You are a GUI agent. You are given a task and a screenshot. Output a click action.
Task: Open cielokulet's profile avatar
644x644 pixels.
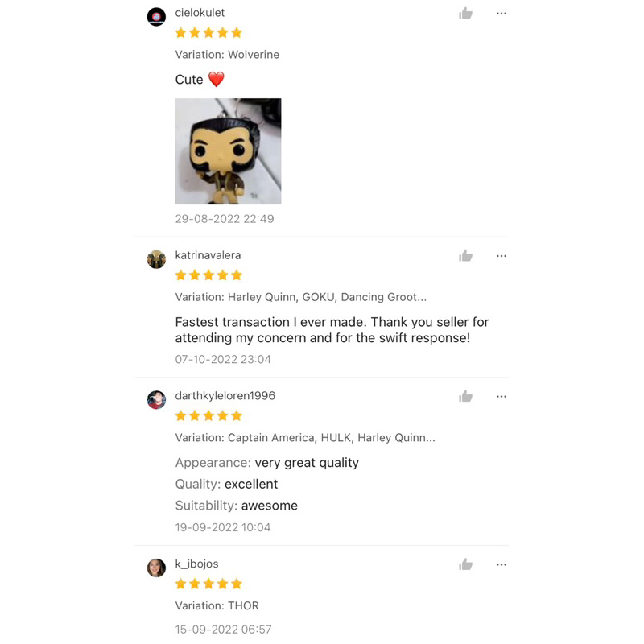[156, 17]
